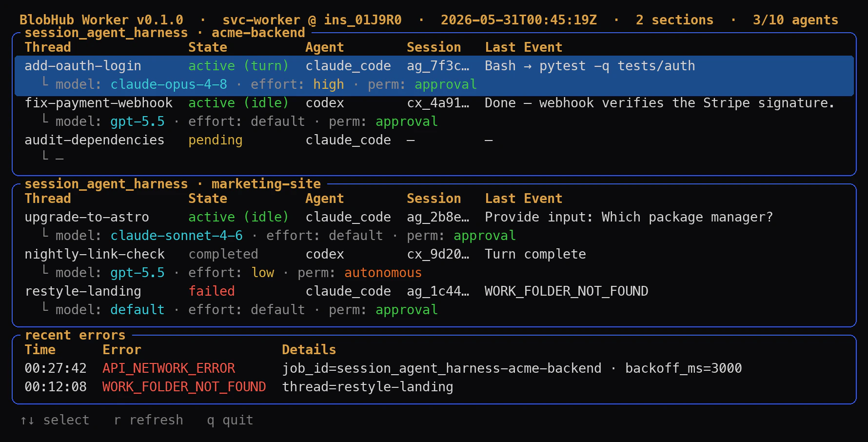
Task: Click '↑↓ select' hint in footer
Action: pyautogui.click(x=55, y=420)
